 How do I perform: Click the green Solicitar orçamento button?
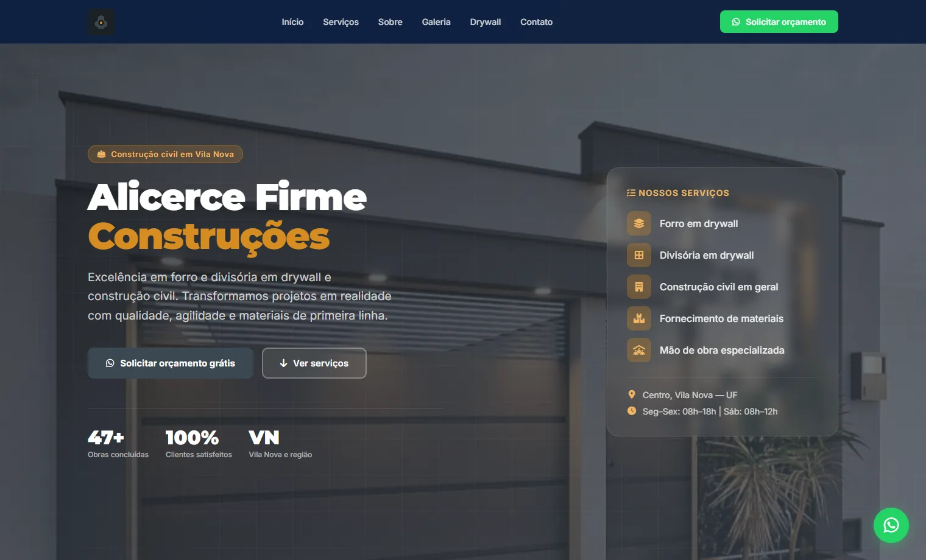click(x=779, y=22)
